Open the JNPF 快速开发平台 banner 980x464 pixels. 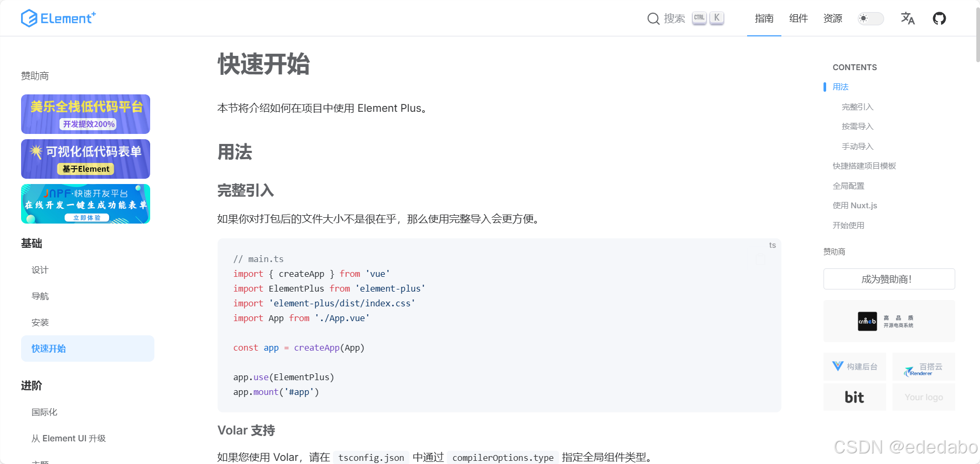coord(85,204)
